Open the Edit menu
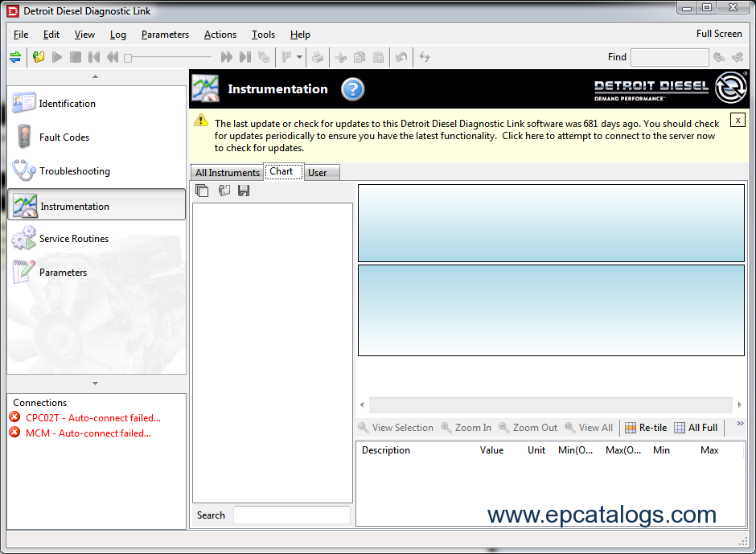The height and width of the screenshot is (554, 756). point(51,35)
